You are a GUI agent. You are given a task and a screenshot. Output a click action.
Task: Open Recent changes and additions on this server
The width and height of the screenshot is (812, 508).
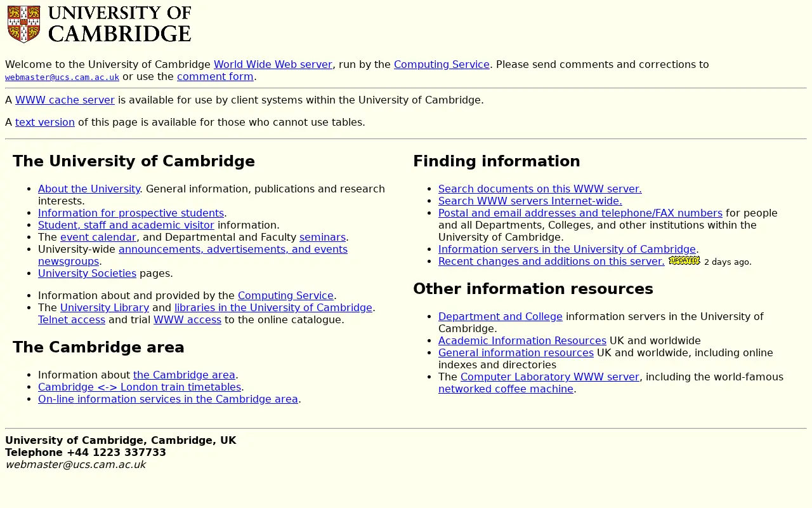551,262
